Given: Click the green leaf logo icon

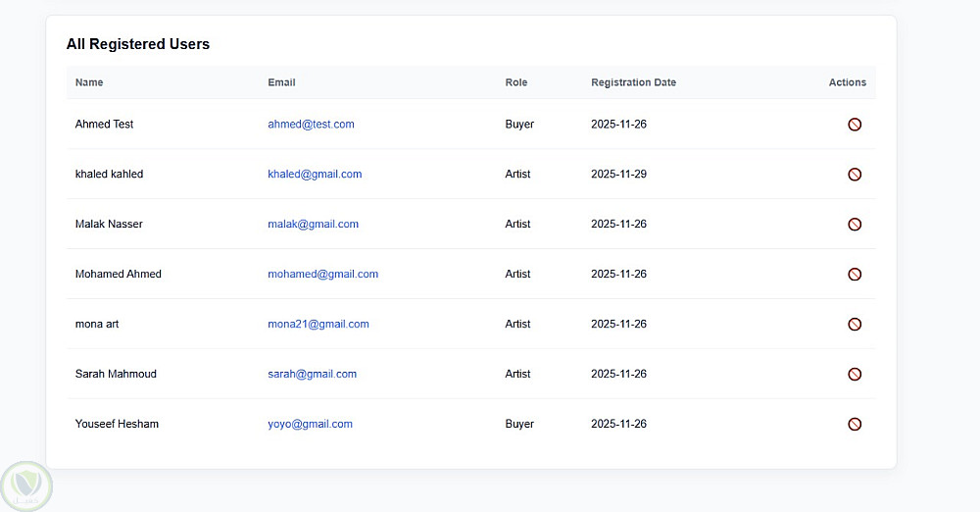Looking at the screenshot, I should coord(25,486).
